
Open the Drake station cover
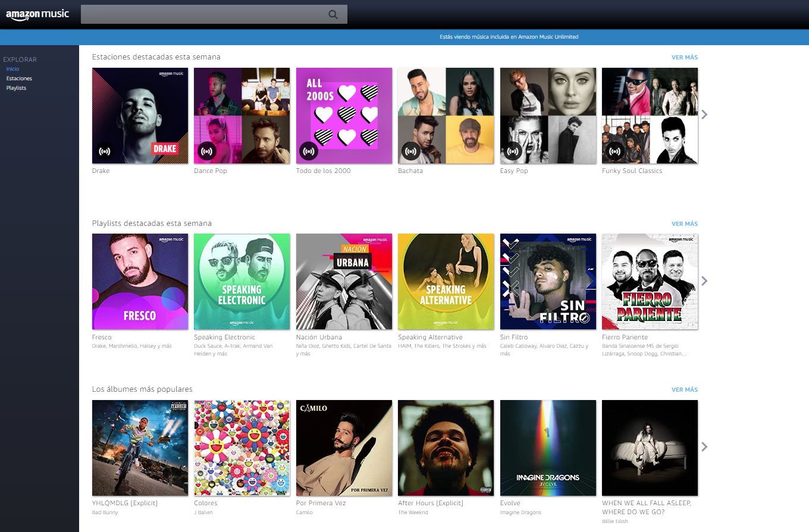140,115
